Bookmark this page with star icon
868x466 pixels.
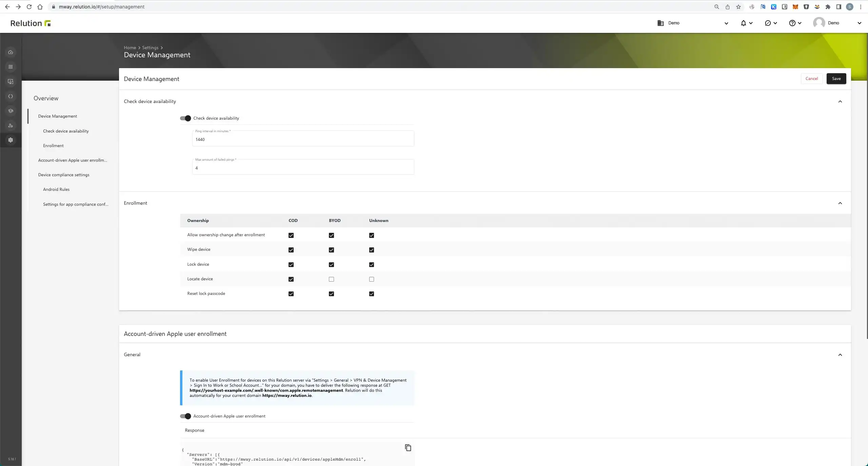tap(738, 7)
